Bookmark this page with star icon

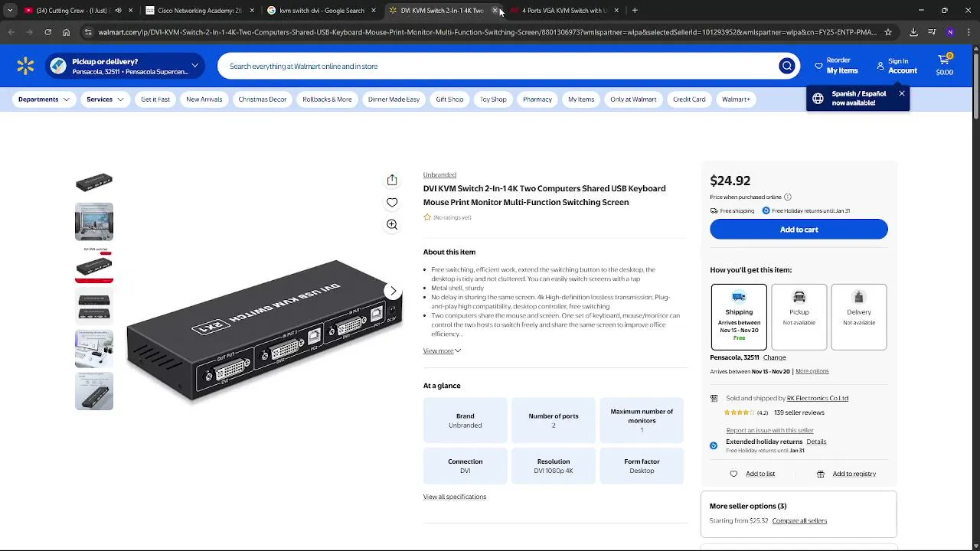coord(888,32)
